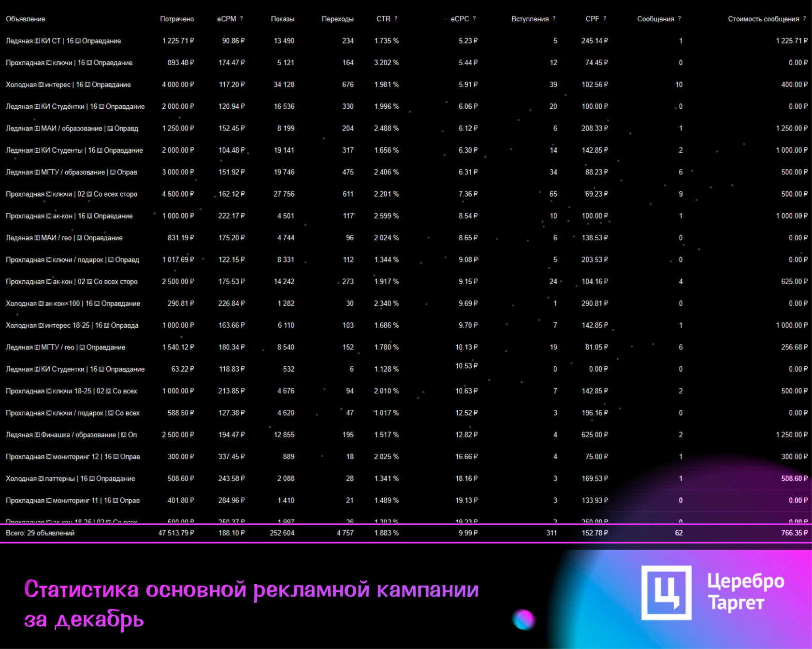Click the eCPM value 337.45 ₽
This screenshot has width=812, height=649.
(x=232, y=457)
